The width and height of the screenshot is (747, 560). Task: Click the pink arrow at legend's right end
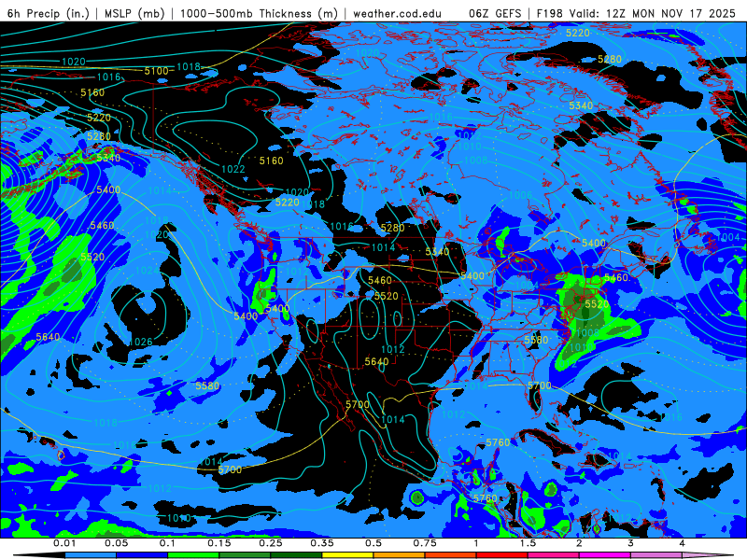point(708,555)
